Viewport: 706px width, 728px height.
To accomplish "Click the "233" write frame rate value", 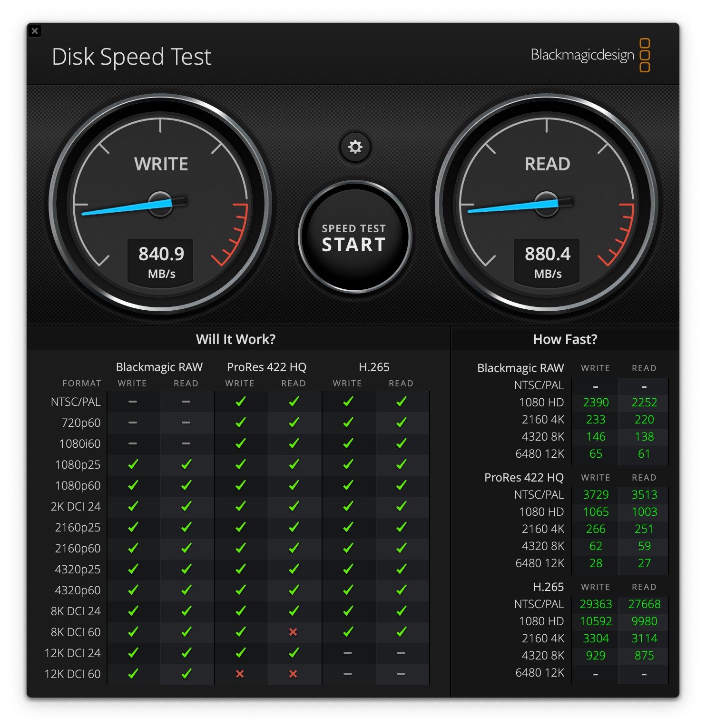I will (596, 420).
